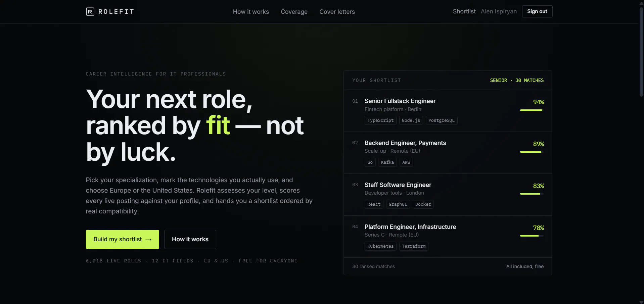Image resolution: width=644 pixels, height=304 pixels.
Task: Click the Rolefit R logo icon
Action: click(x=90, y=12)
